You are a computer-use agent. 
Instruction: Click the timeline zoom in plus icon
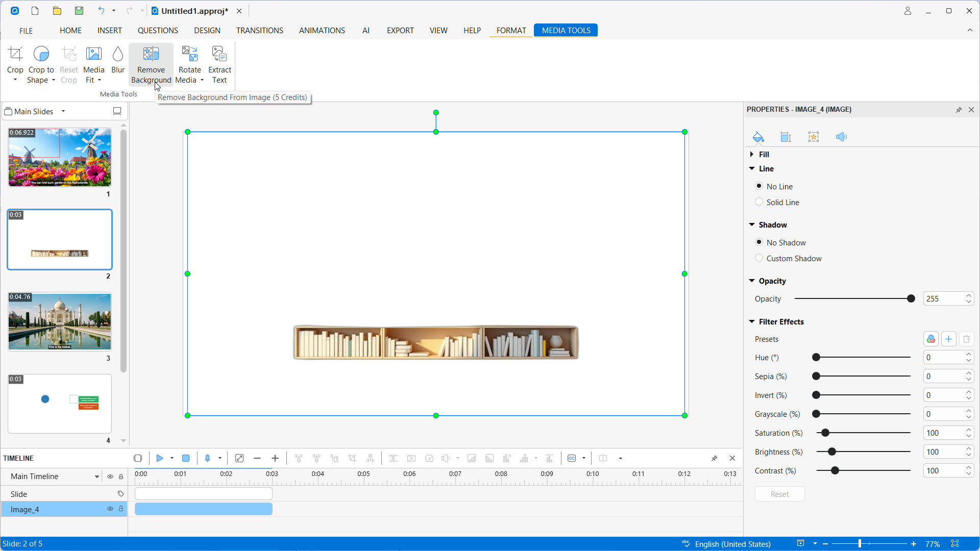coord(275,458)
